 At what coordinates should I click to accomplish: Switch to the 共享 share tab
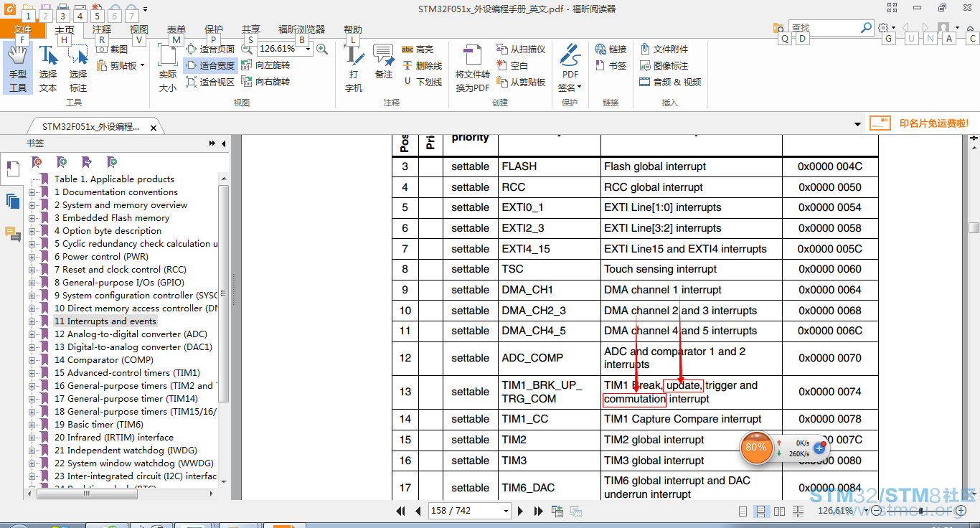click(x=251, y=29)
